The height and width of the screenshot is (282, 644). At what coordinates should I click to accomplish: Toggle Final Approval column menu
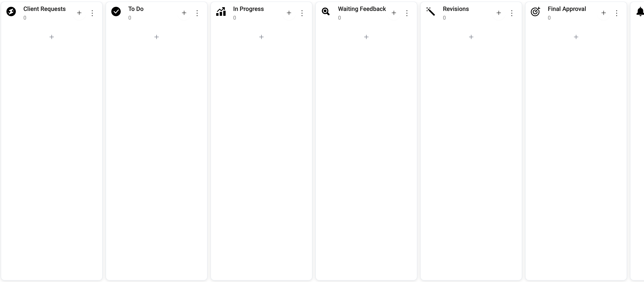[617, 12]
